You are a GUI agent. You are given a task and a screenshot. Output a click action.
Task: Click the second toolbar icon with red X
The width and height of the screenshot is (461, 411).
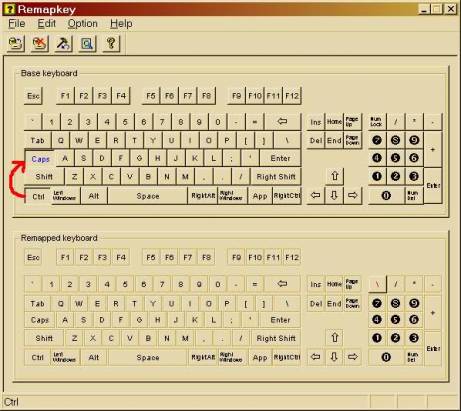[40, 43]
